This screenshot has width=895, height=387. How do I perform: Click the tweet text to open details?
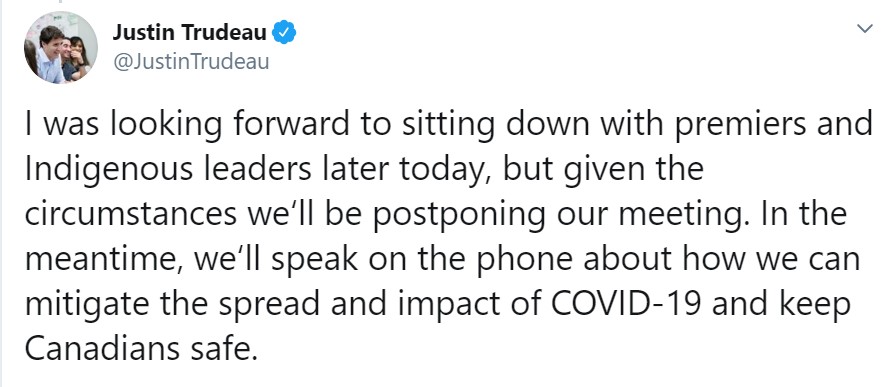click(448, 237)
